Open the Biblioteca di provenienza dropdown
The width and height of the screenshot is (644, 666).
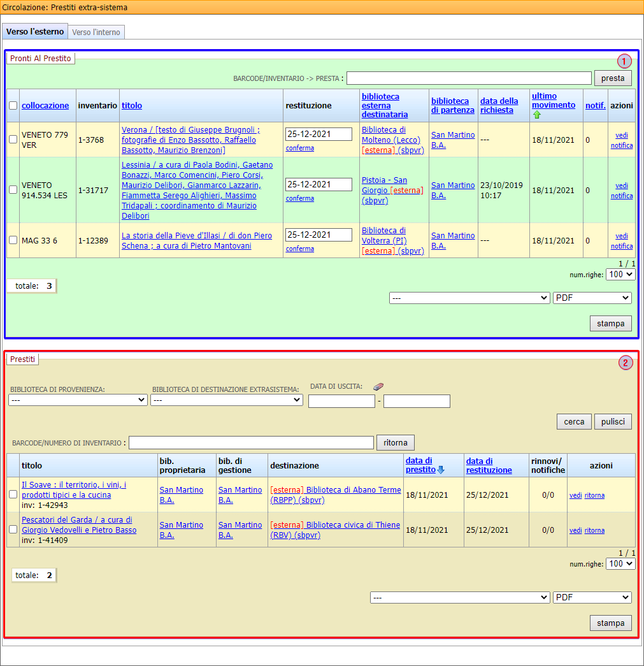click(x=78, y=400)
